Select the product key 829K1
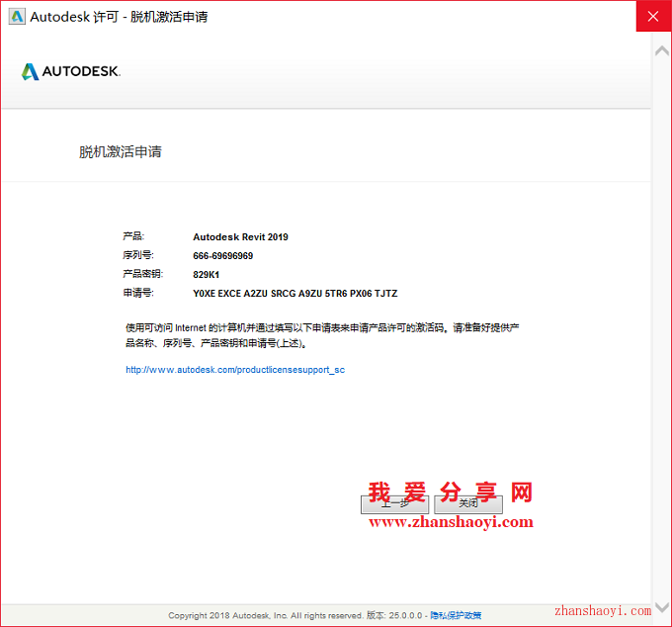Image resolution: width=672 pixels, height=627 pixels. (x=207, y=275)
